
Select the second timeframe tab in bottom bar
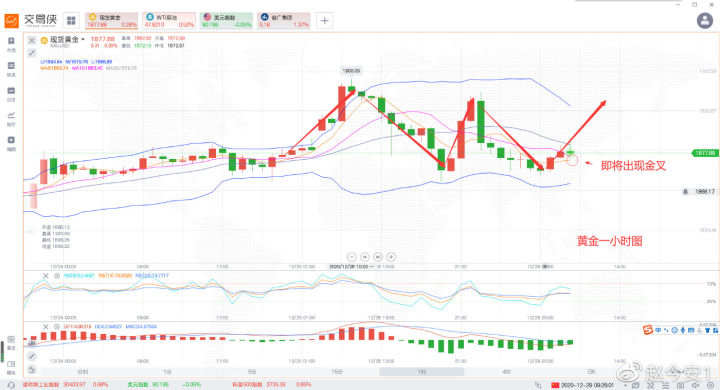click(x=167, y=371)
